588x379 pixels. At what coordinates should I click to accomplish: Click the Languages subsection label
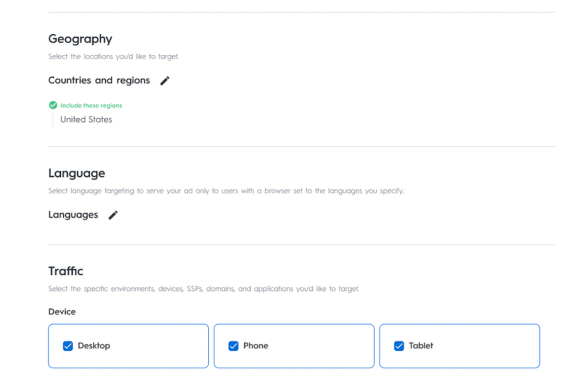click(73, 215)
